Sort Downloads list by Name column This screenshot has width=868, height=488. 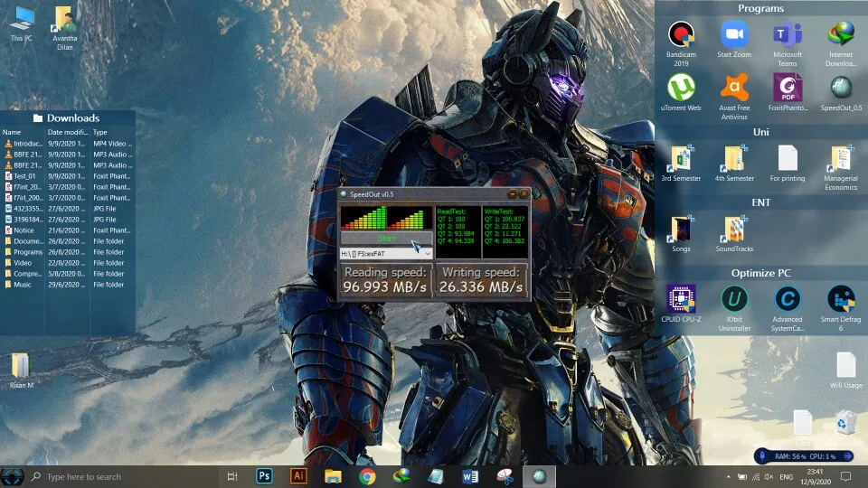pos(23,132)
